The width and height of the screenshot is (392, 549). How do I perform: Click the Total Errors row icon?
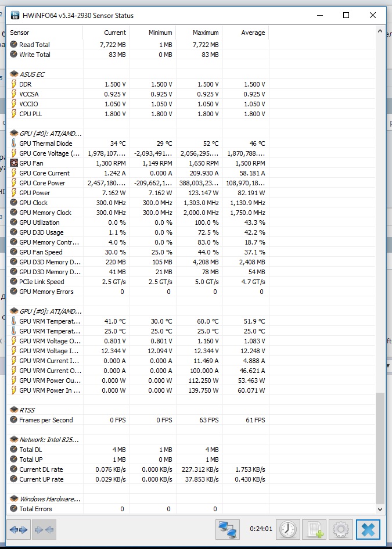point(14,508)
